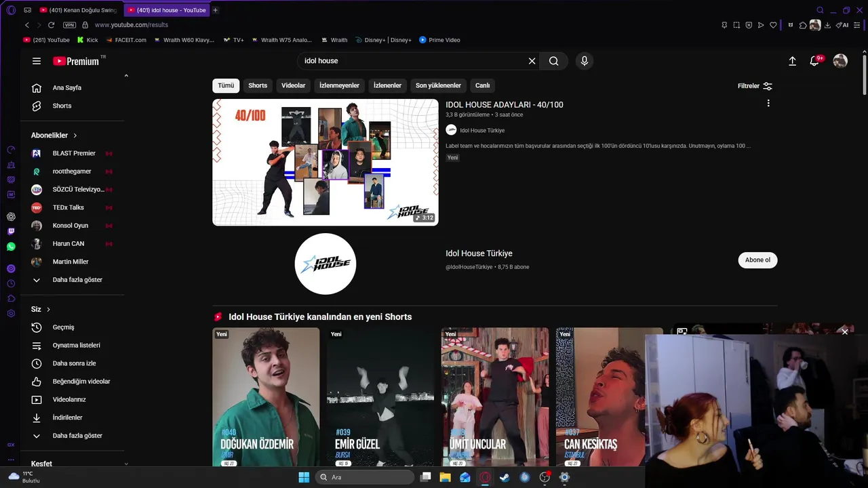Viewport: 868px width, 488px height.
Task: Open the YouTube account avatar menu
Action: (840, 61)
